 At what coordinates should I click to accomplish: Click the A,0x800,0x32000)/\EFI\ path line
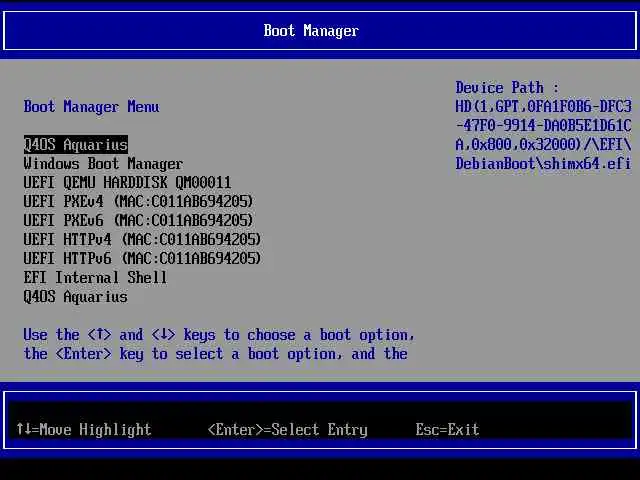coord(543,145)
